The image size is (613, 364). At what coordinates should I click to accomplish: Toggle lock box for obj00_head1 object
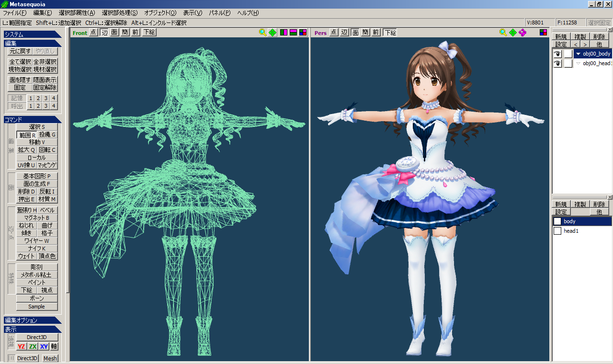point(568,63)
